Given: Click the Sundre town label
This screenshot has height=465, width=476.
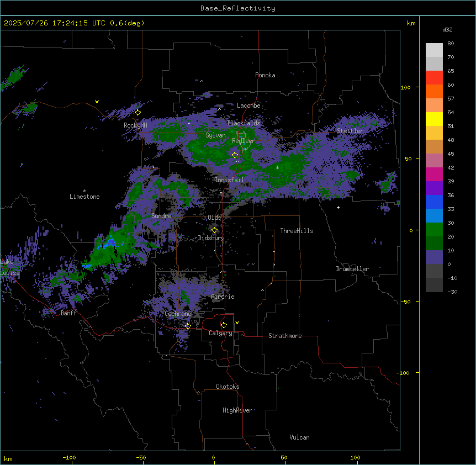Looking at the screenshot, I should (161, 216).
